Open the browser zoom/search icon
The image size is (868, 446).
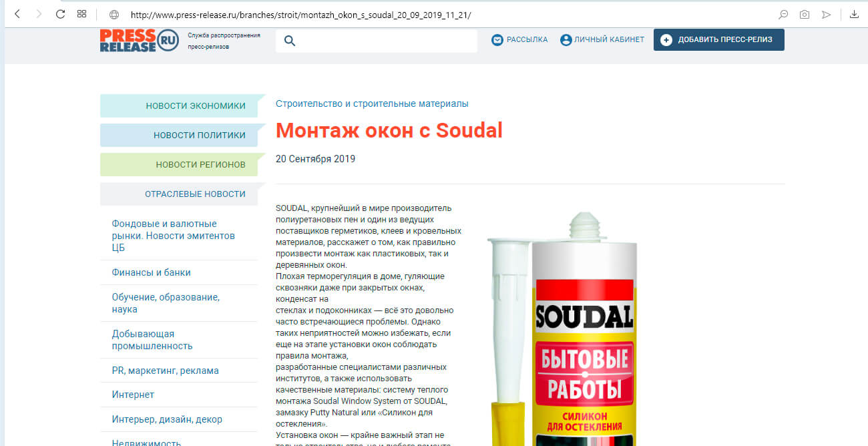784,14
